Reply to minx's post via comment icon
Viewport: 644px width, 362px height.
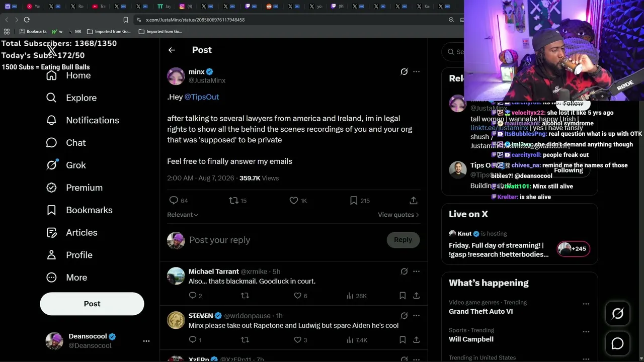[x=174, y=201]
